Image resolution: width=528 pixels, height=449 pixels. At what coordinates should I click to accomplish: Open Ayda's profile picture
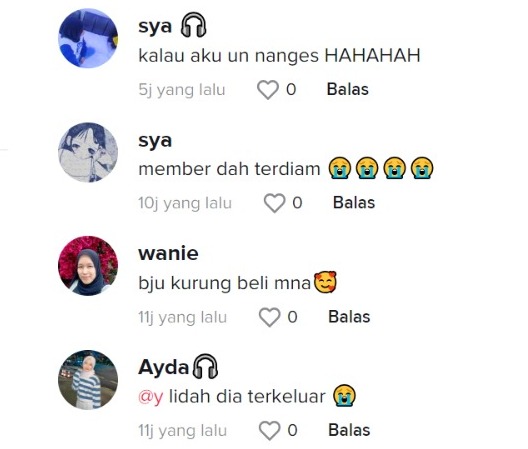point(88,380)
